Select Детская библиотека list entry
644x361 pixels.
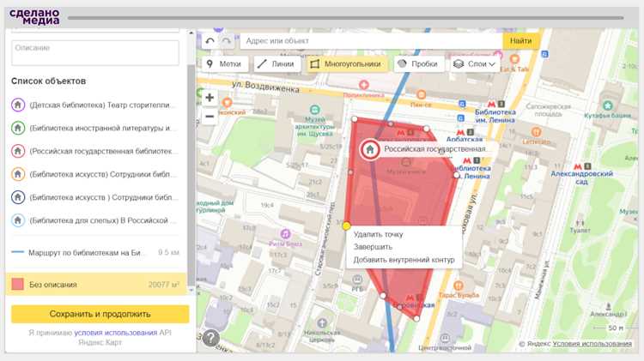pos(95,105)
